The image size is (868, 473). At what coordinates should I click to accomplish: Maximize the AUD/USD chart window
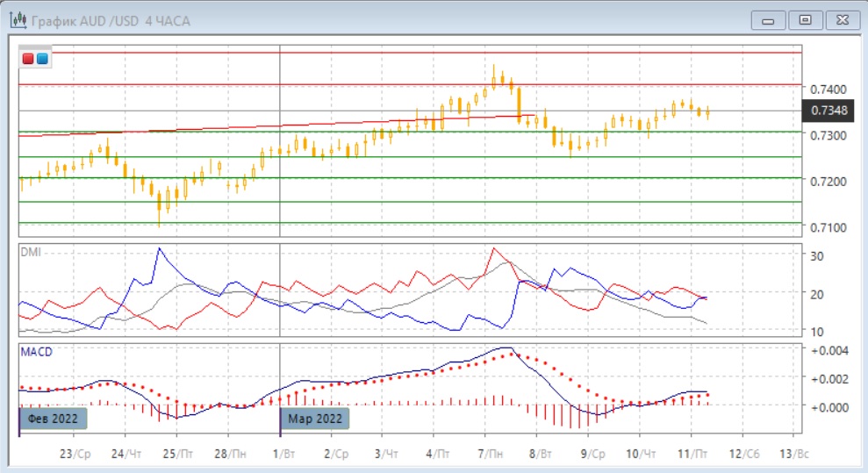coord(805,19)
